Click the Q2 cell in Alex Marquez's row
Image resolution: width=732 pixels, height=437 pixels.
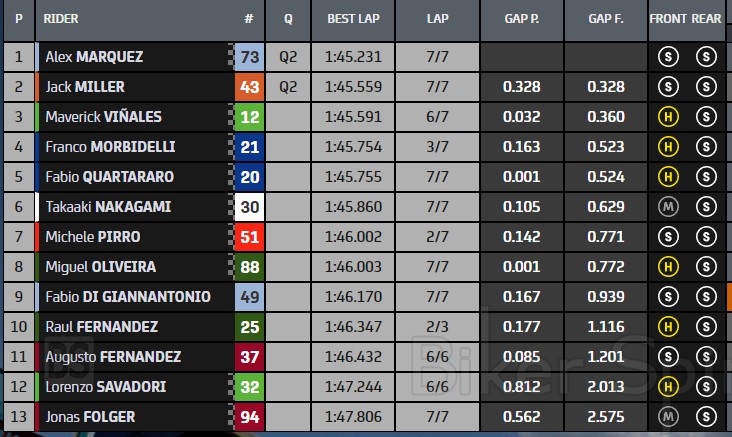tap(288, 57)
